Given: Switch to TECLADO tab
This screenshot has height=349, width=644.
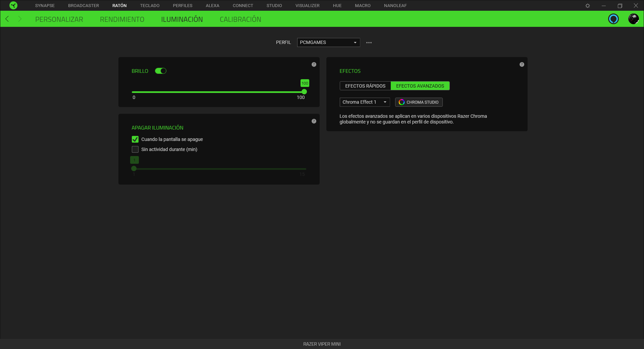Looking at the screenshot, I should 150,6.
